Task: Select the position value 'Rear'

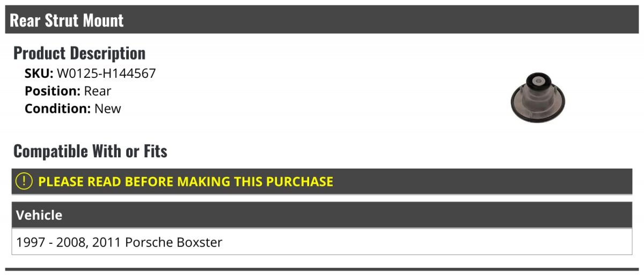Action: coord(98,91)
